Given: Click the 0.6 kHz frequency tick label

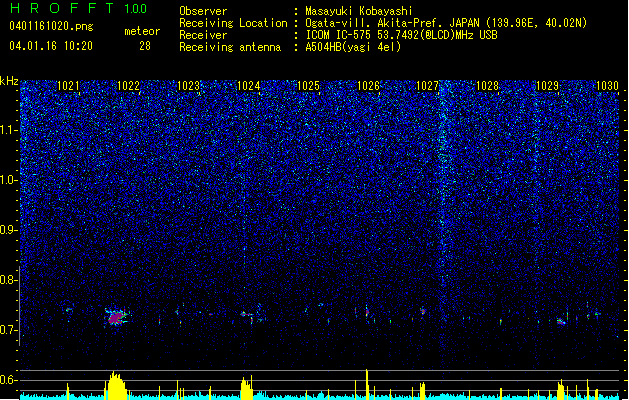Looking at the screenshot, I should tap(8, 380).
